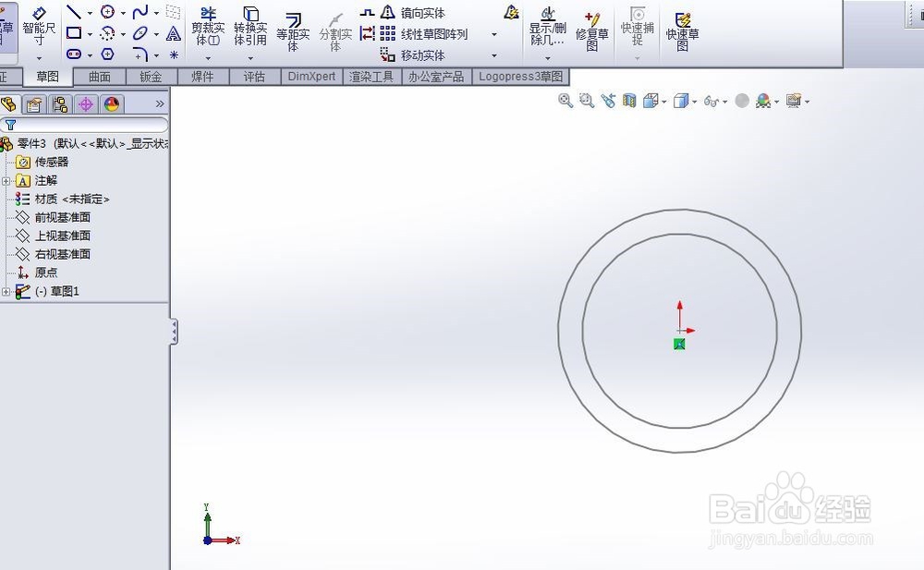Select the Smart Dimension tool

pyautogui.click(x=39, y=27)
